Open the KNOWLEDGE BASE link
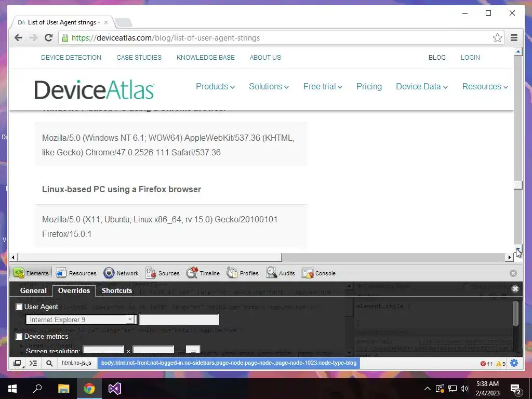Image resolution: width=532 pixels, height=399 pixels. [x=206, y=57]
